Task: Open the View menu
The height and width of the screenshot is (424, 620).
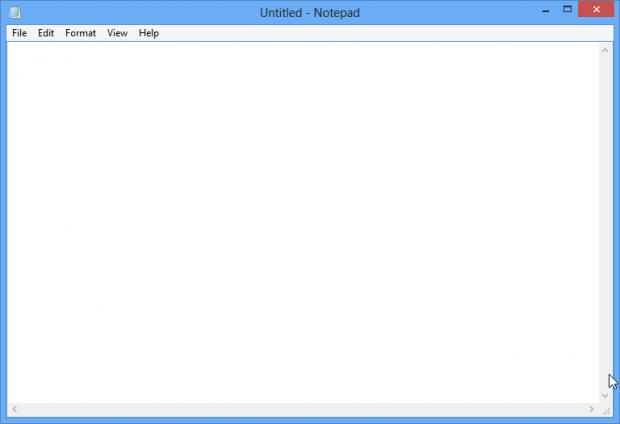Action: coord(117,33)
